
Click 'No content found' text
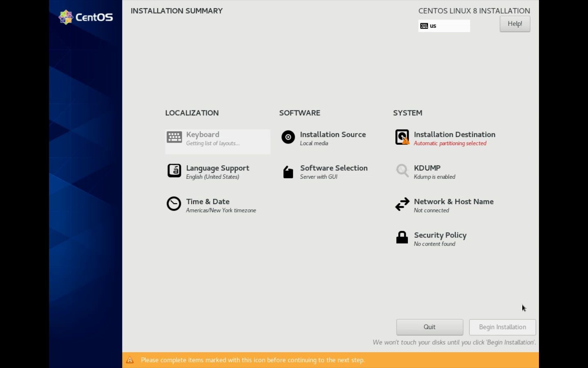click(434, 244)
